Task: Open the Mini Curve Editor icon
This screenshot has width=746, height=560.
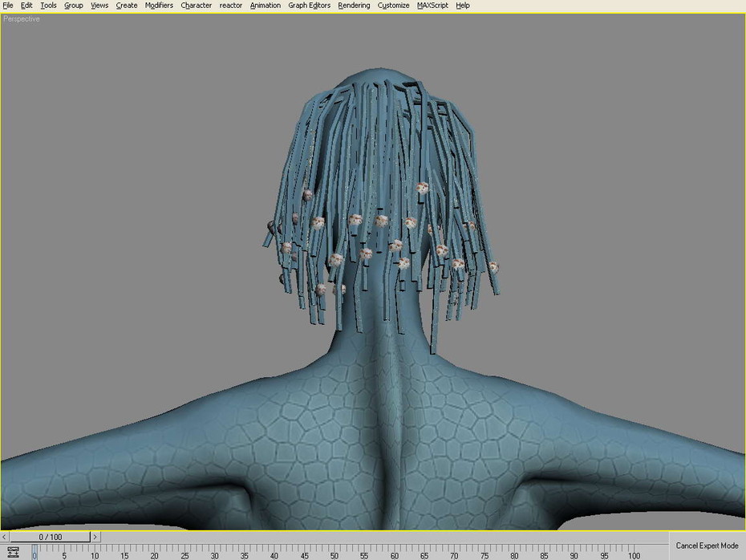Action: coord(13,552)
